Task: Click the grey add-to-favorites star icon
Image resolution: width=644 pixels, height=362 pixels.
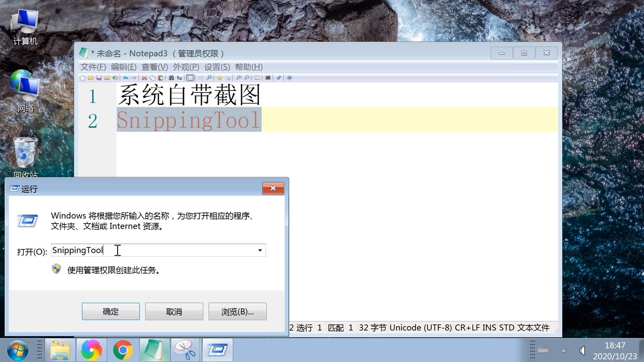Action: [228, 78]
